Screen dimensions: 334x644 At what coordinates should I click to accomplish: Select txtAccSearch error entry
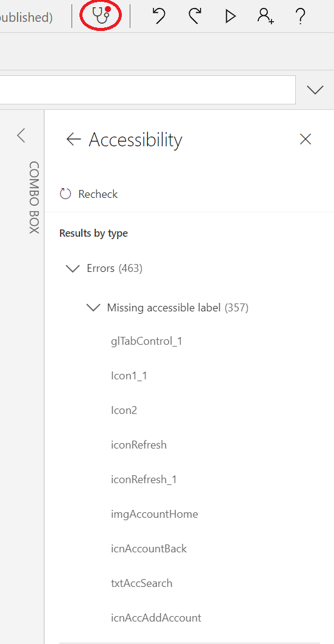142,583
